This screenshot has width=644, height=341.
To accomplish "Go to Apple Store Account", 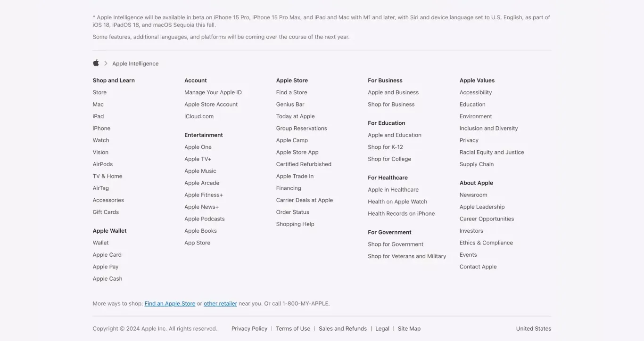I will [211, 105].
